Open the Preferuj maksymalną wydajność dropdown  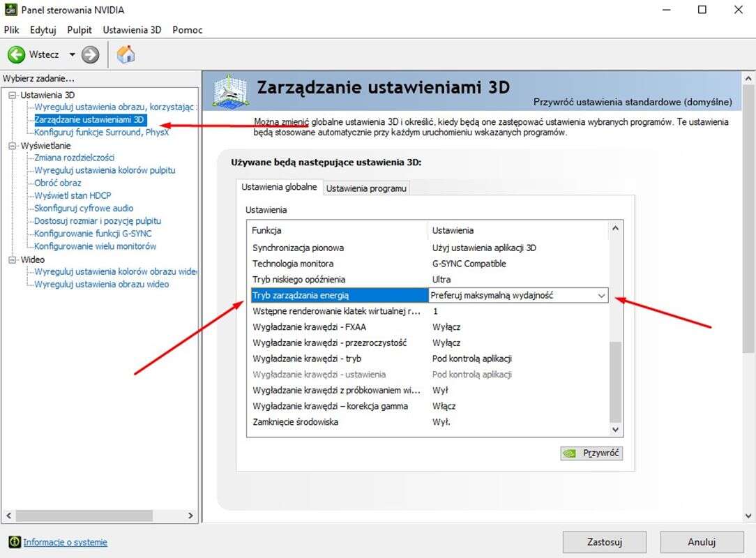coord(601,296)
